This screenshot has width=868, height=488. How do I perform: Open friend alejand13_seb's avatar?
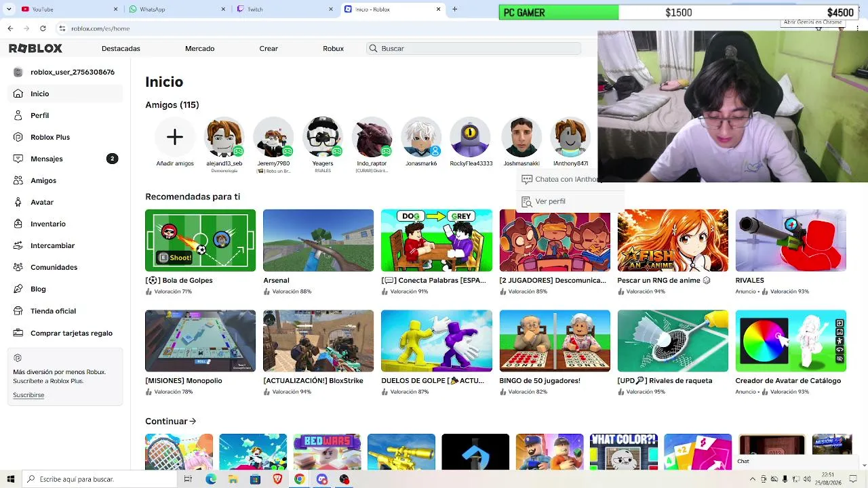(224, 137)
